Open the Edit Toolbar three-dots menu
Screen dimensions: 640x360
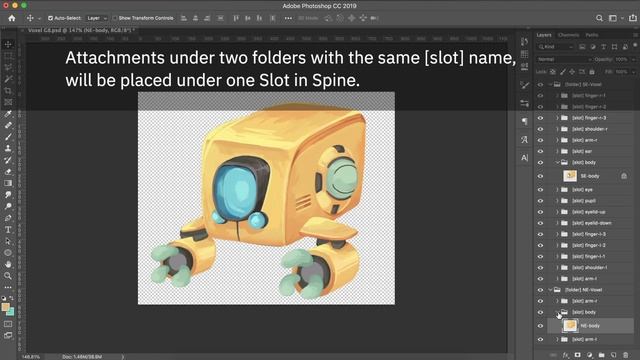click(x=8, y=287)
